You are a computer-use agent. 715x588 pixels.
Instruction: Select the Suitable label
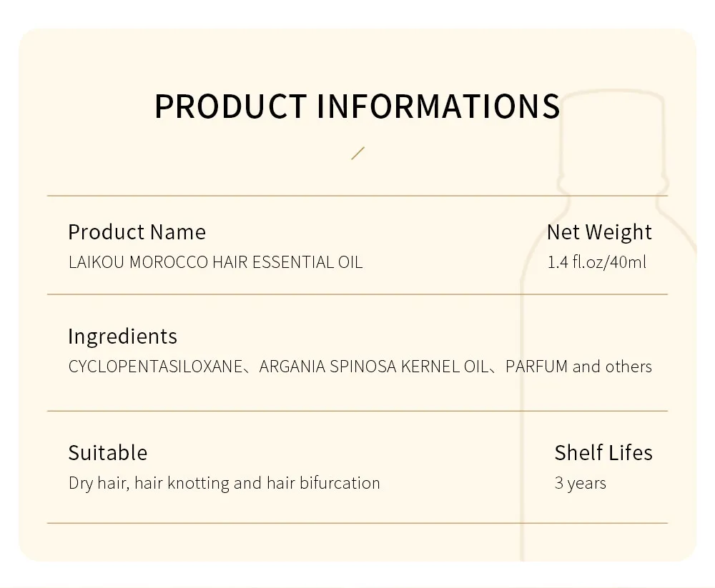(x=108, y=453)
